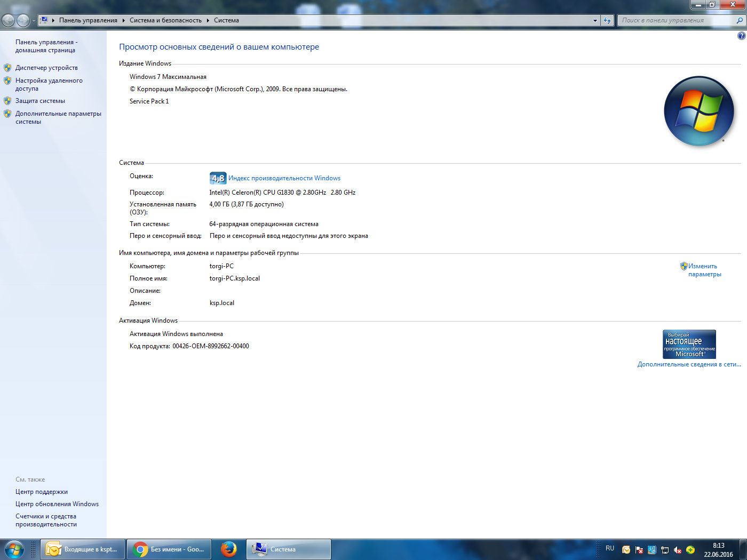747x560 pixels.
Task: Open "Счетчики и средства производительности"
Action: (x=46, y=521)
